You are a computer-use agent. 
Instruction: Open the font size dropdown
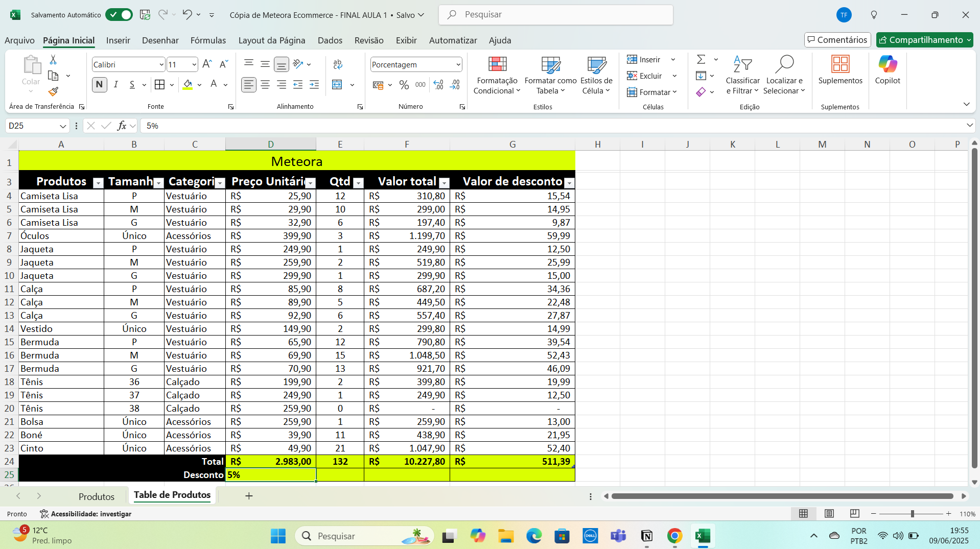[194, 65]
